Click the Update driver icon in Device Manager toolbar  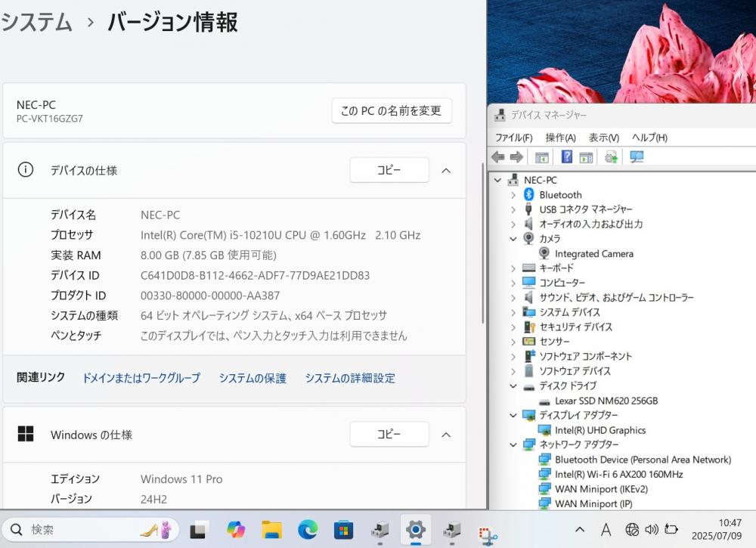(612, 156)
